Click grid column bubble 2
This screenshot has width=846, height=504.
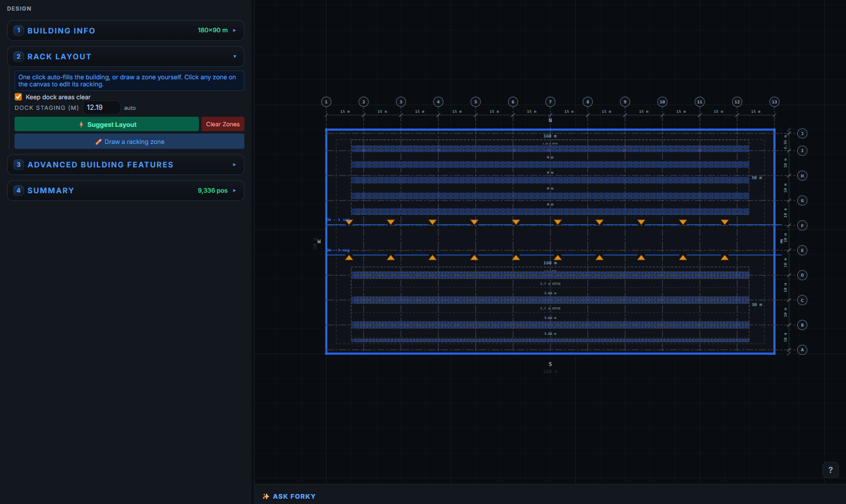coord(364,102)
